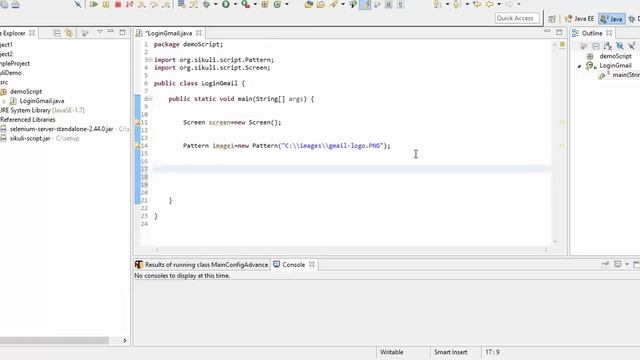The width and height of the screenshot is (640, 360).
Task: Open the New Java Class dropdown arrow
Action: [x=287, y=4]
